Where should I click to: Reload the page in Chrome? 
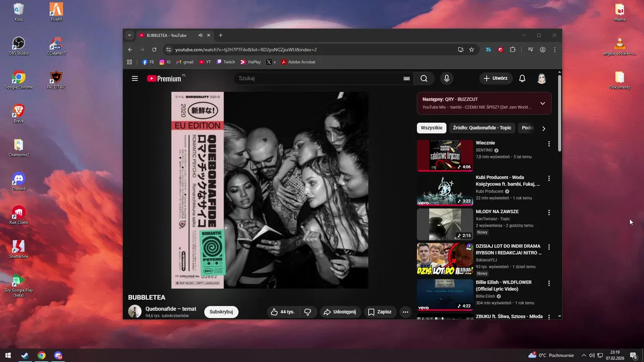click(154, 50)
